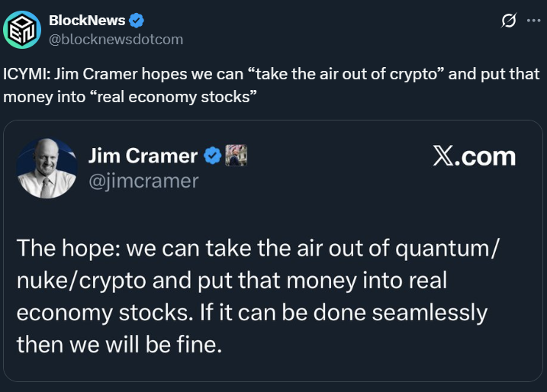Open the @jimcramer handle link
This screenshot has height=392, width=547.
143,181
